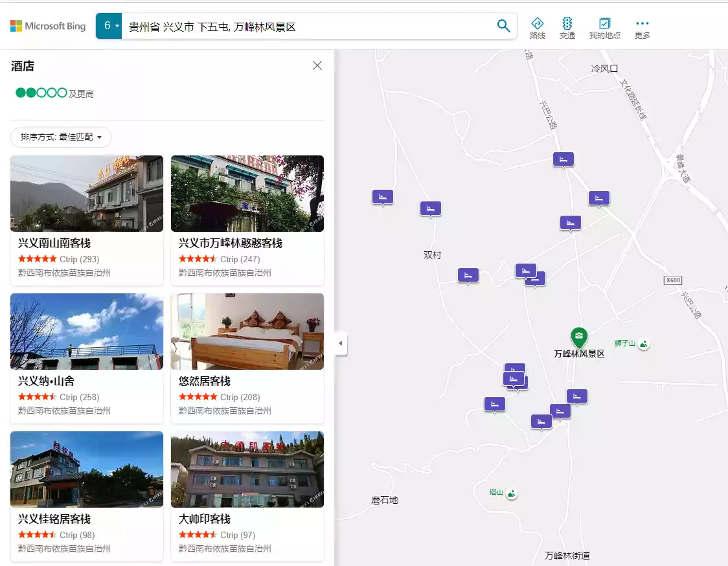Click the green 万峰林风景区 map pin

coord(578,337)
